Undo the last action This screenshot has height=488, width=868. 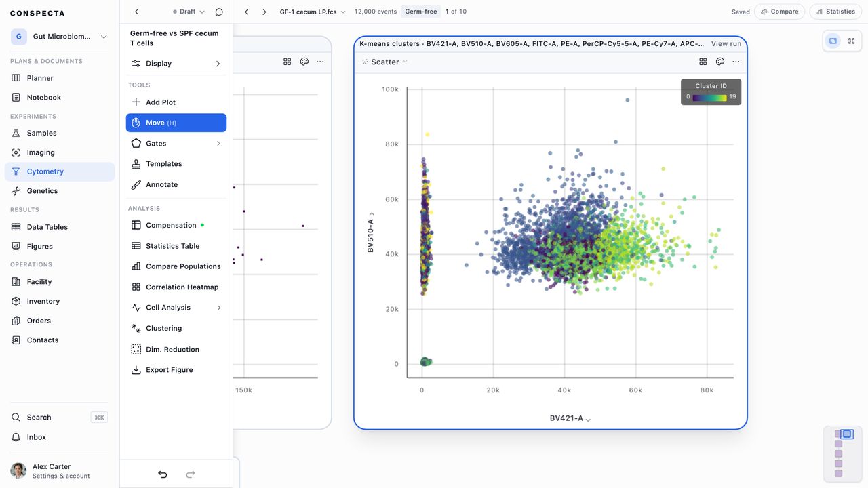point(163,474)
